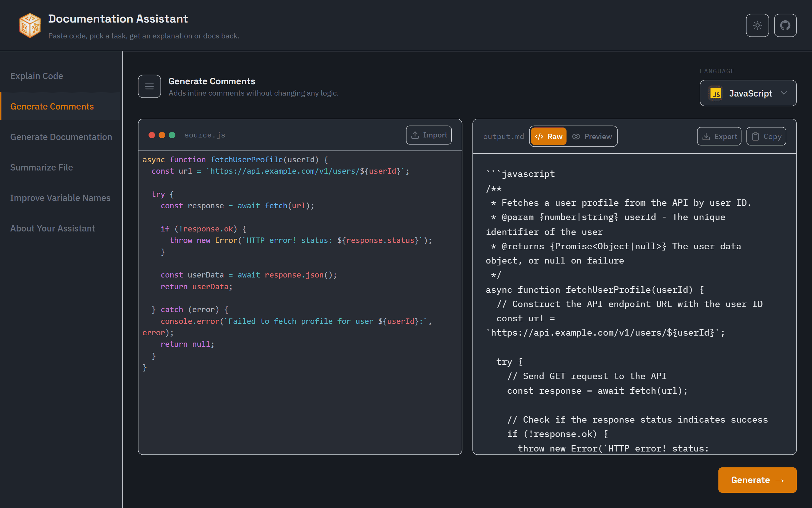Switch output to Raw view
This screenshot has height=508, width=812.
[549, 137]
